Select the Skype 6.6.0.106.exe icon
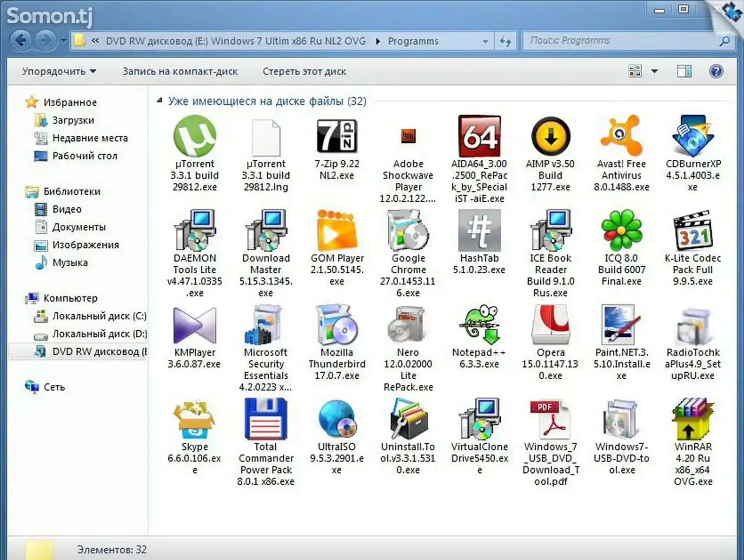Viewport: 744px width, 560px height. tap(195, 419)
